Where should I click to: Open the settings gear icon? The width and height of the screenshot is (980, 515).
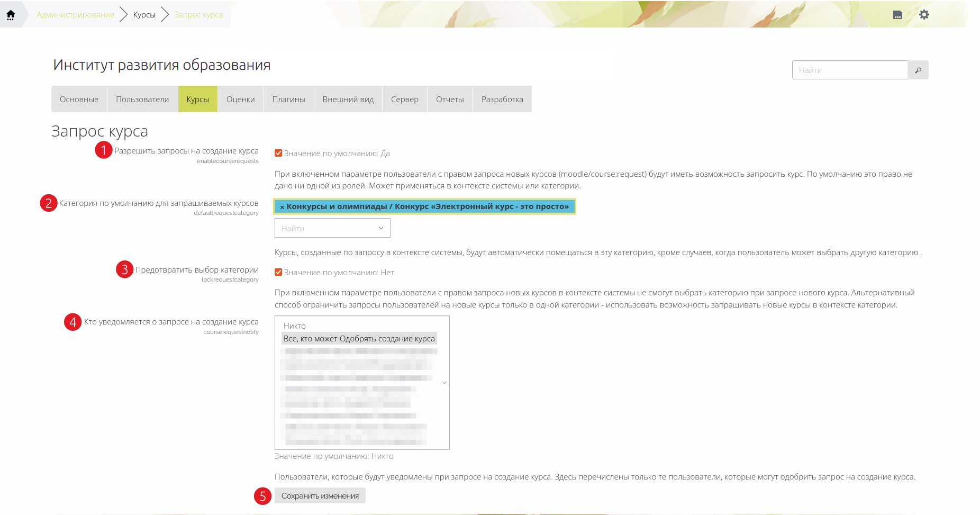[x=924, y=15]
